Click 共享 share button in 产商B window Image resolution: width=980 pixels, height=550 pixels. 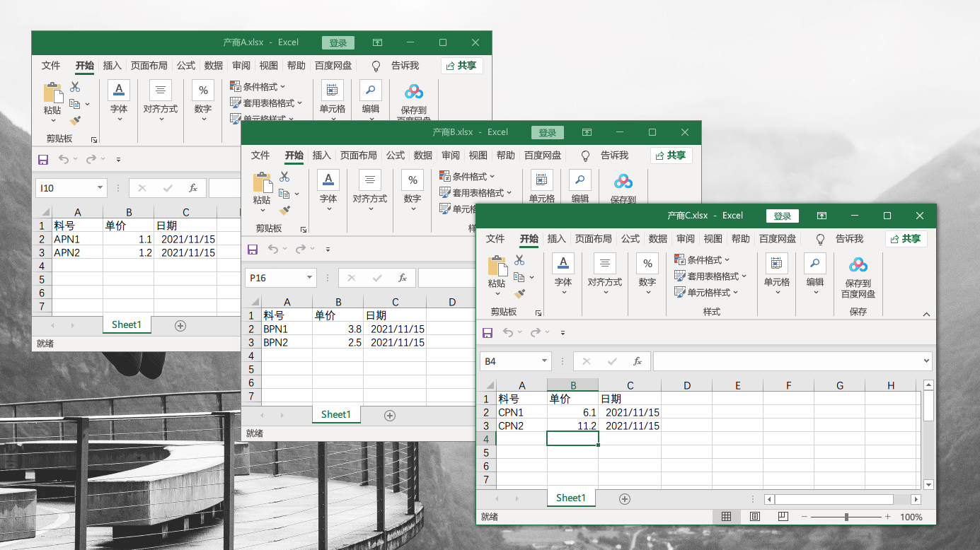[671, 156]
